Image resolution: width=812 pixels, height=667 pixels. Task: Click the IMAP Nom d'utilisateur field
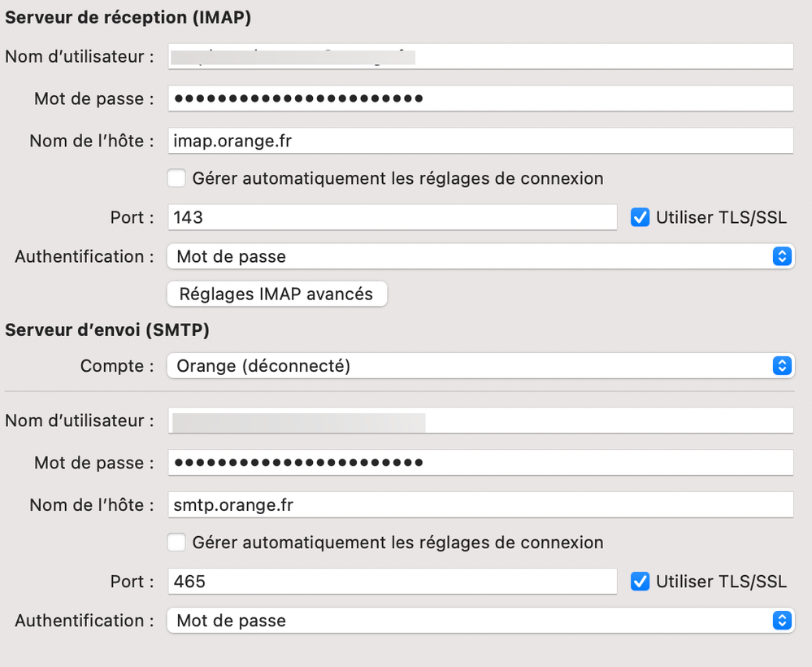[480, 56]
